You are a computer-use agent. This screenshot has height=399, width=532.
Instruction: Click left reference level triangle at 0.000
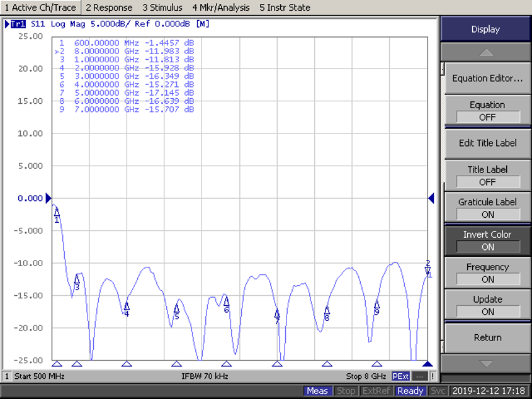[48, 198]
